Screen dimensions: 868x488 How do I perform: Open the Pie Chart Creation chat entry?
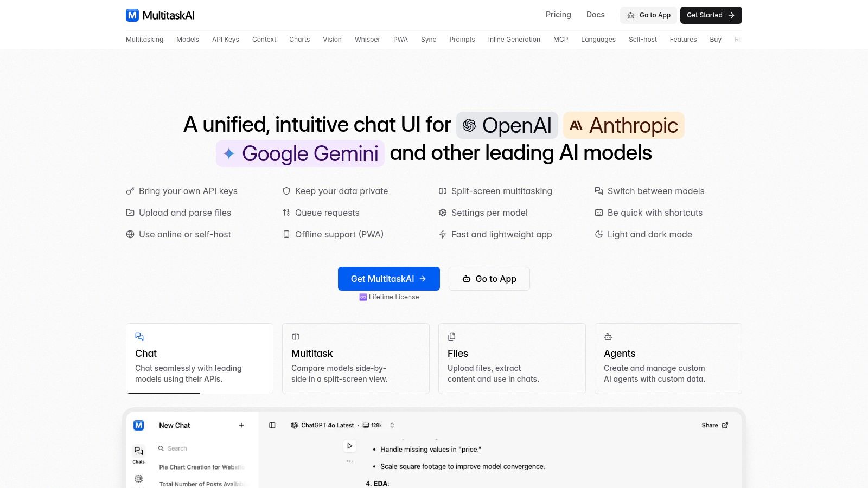click(x=202, y=467)
